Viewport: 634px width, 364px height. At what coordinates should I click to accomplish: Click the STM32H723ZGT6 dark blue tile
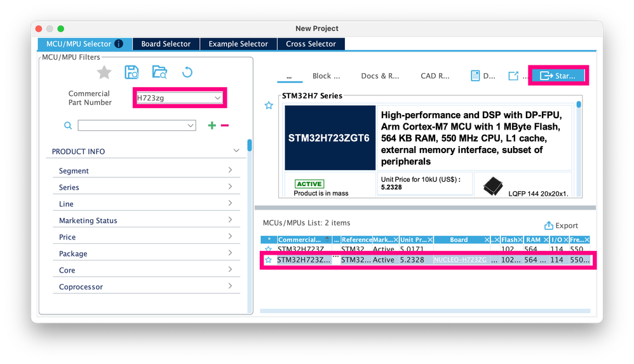pyautogui.click(x=330, y=138)
